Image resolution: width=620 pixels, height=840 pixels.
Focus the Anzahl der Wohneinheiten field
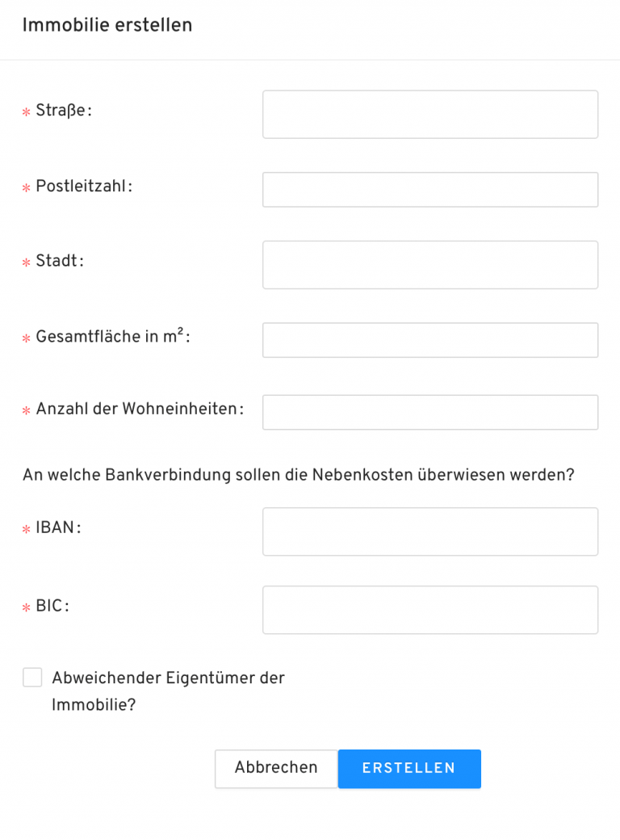[429, 412]
